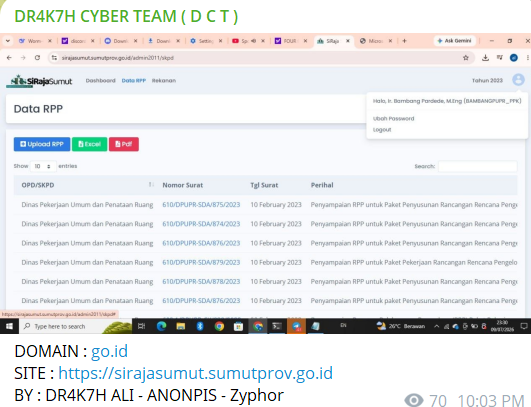
Task: Click the taskbar search box
Action: coord(75,326)
